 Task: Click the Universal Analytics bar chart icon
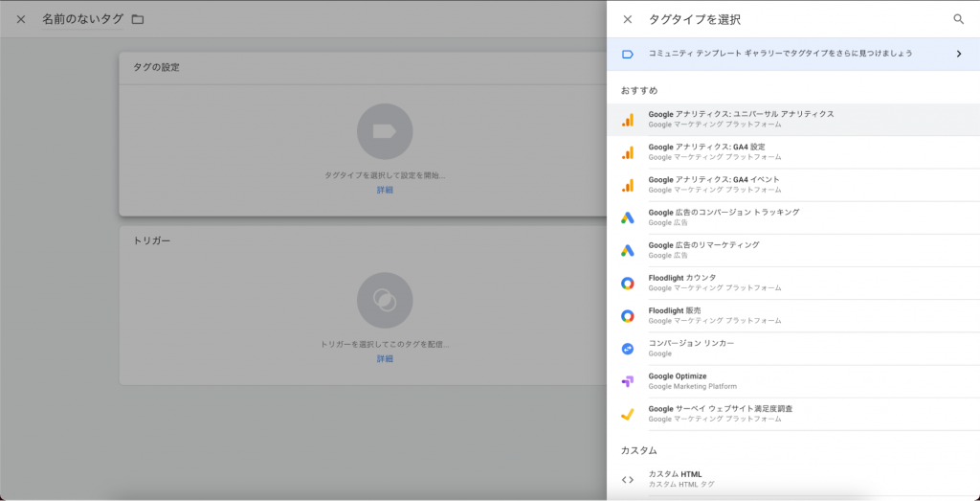pos(628,120)
